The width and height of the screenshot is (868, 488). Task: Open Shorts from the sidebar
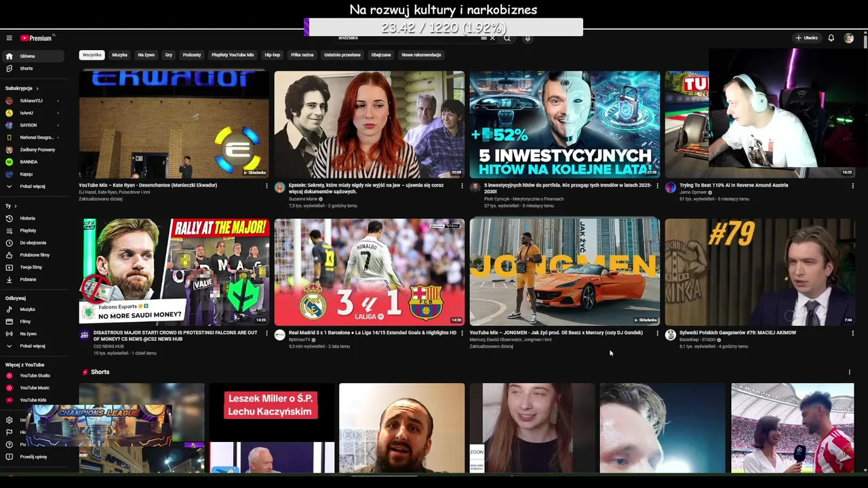click(33, 68)
